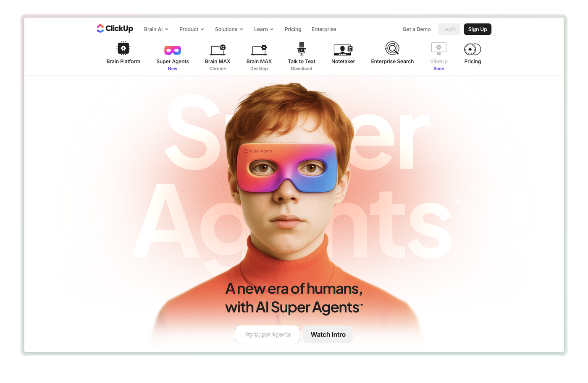Click the Get a Demo link
The width and height of the screenshot is (588, 383).
pos(417,29)
